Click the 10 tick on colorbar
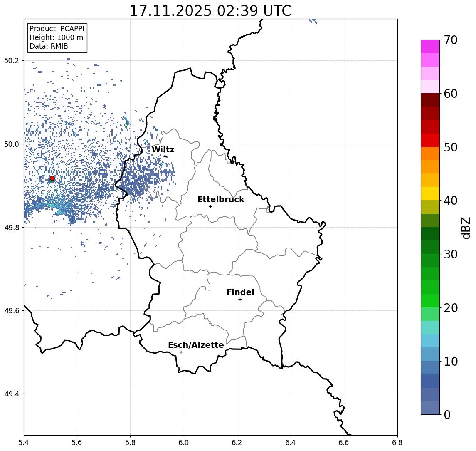Viewport: 476px width, 451px height. 451,361
